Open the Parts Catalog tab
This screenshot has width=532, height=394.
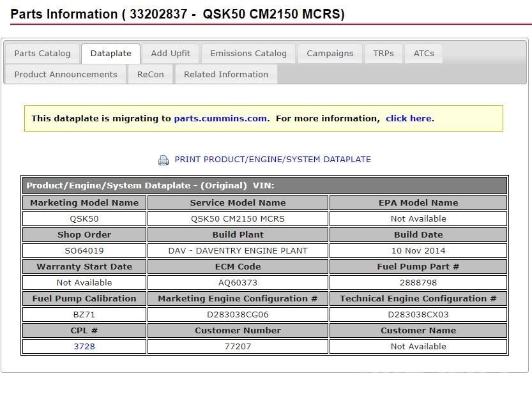[x=42, y=54]
